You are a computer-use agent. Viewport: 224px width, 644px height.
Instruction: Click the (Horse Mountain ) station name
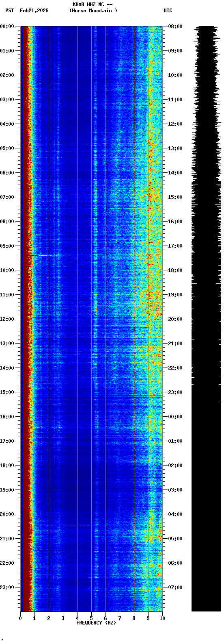point(93,11)
